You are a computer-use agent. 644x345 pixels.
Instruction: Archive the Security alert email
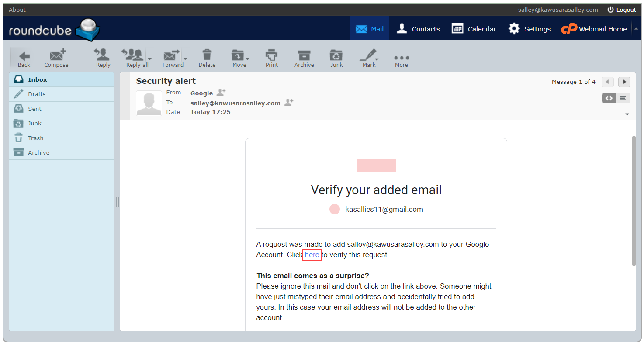(304, 59)
